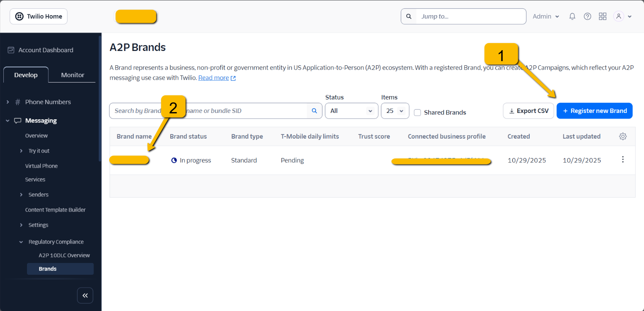Open the row actions kebab menu

pos(623,159)
